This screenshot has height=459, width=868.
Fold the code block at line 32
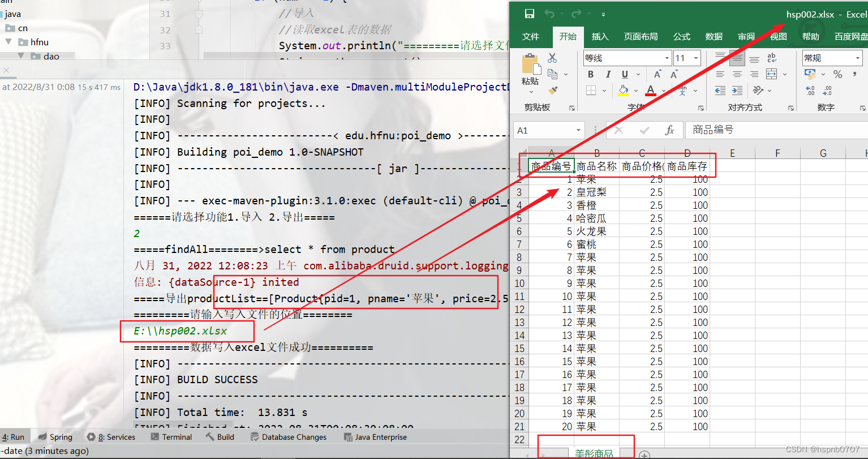coord(199,29)
